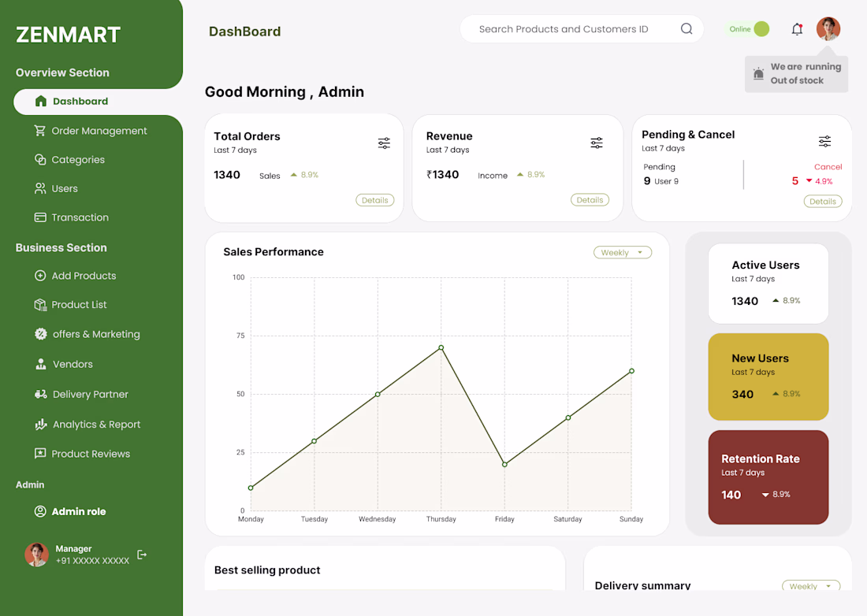Screen dimensions: 867x616
Task: Click the Users people icon
Action: [40, 188]
